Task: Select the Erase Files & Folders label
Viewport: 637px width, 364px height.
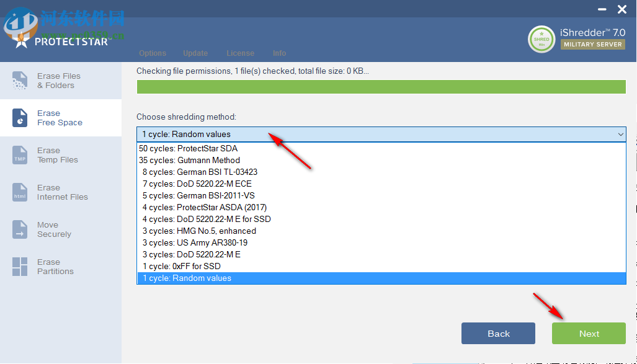Action: [59, 81]
